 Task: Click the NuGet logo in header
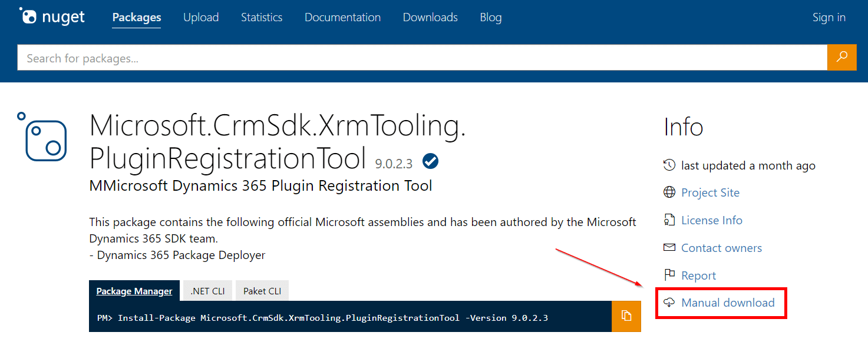click(x=52, y=17)
